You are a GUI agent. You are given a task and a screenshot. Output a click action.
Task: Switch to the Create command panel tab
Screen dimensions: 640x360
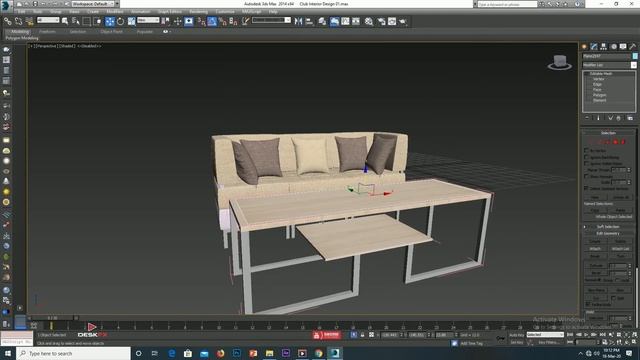click(584, 47)
